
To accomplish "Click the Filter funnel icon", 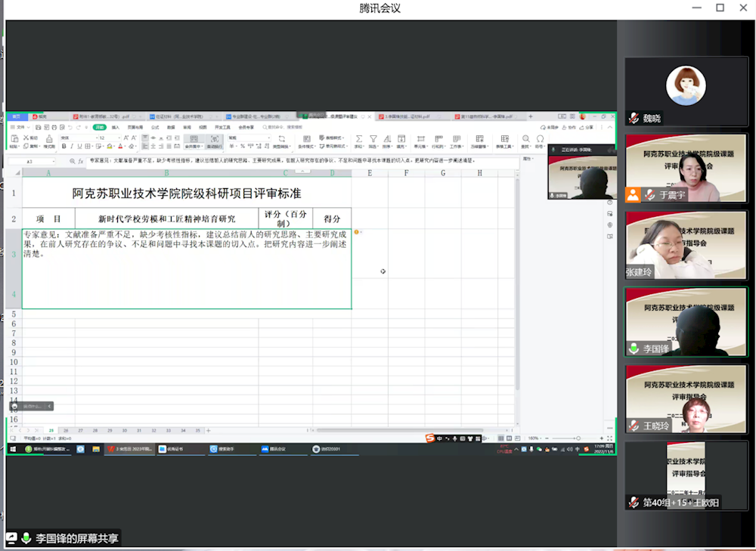I will [373, 139].
